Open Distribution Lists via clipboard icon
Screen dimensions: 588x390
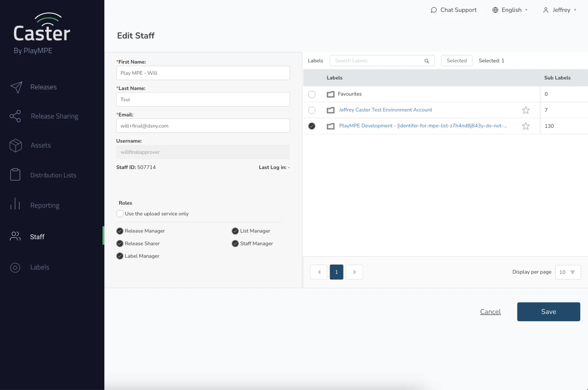click(x=15, y=175)
